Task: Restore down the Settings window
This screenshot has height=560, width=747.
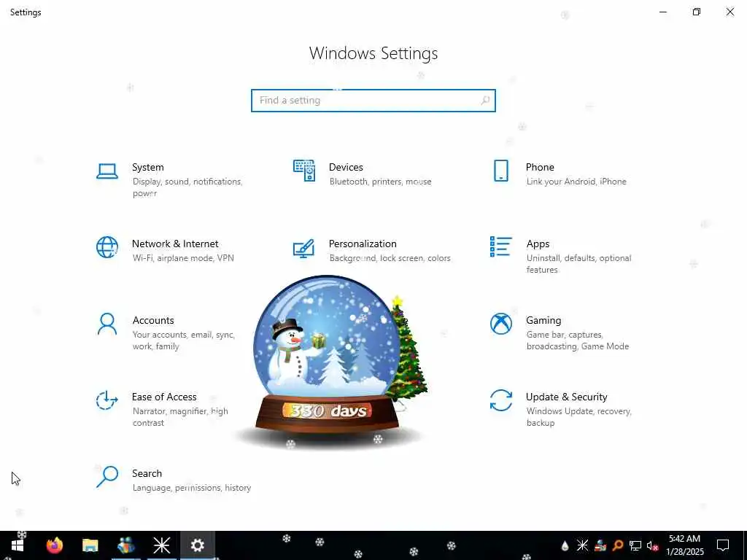Action: pyautogui.click(x=697, y=12)
